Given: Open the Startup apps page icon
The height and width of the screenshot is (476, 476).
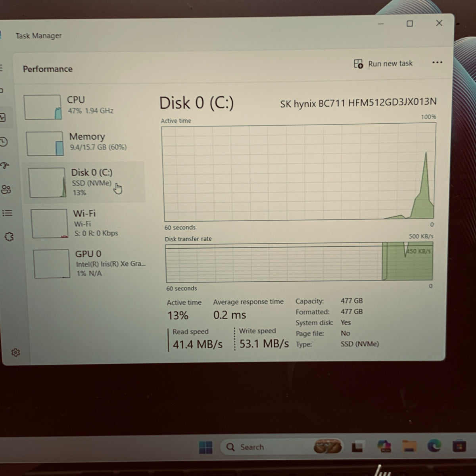Looking at the screenshot, I should pyautogui.click(x=4, y=165).
